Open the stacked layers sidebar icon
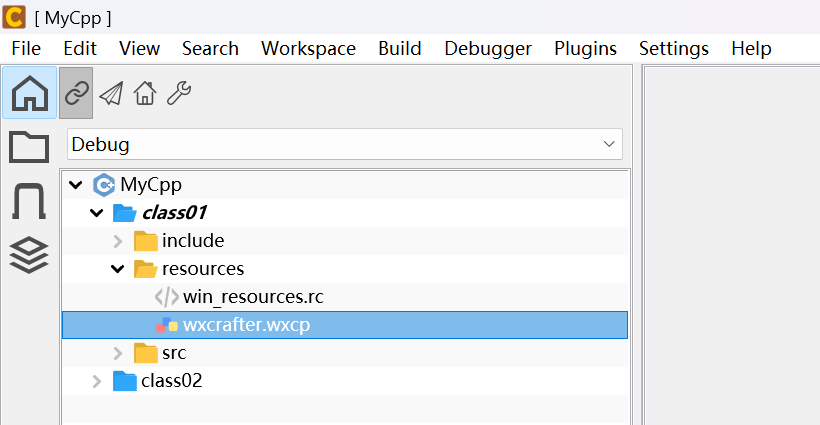The image size is (820, 425). coord(29,255)
